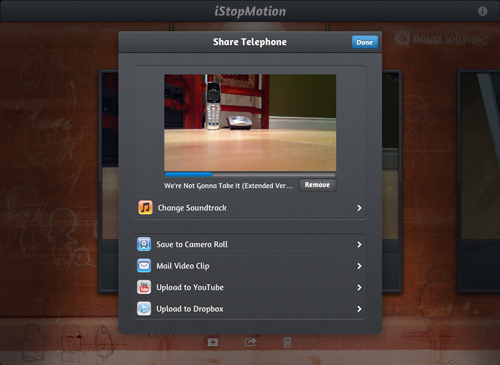This screenshot has width=500, height=365.
Task: Click the soundtrack title text
Action: click(228, 186)
